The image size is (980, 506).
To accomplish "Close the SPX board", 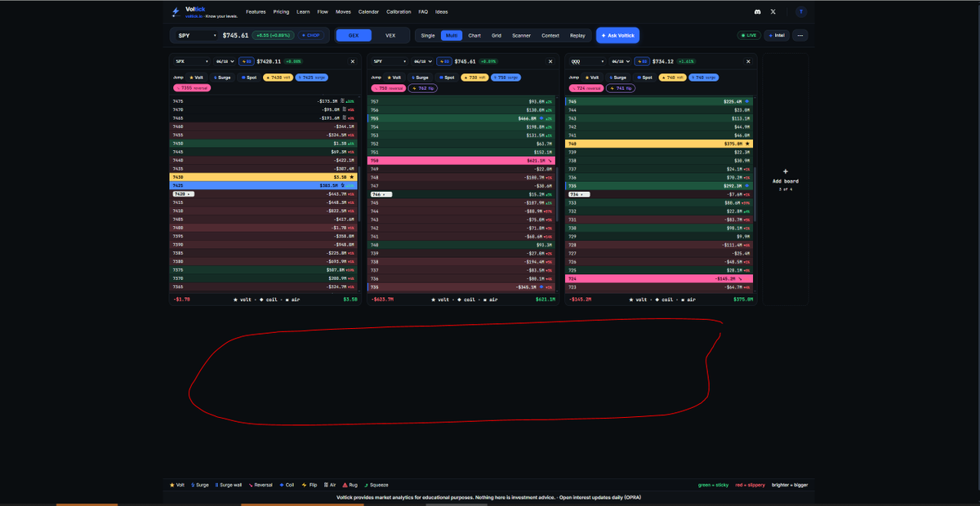I will [353, 61].
